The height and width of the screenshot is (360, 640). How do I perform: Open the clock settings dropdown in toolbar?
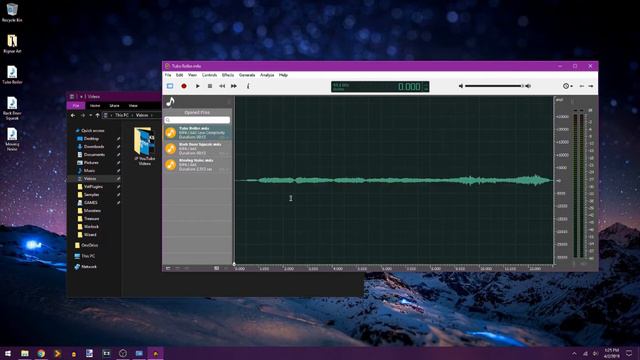pos(567,86)
